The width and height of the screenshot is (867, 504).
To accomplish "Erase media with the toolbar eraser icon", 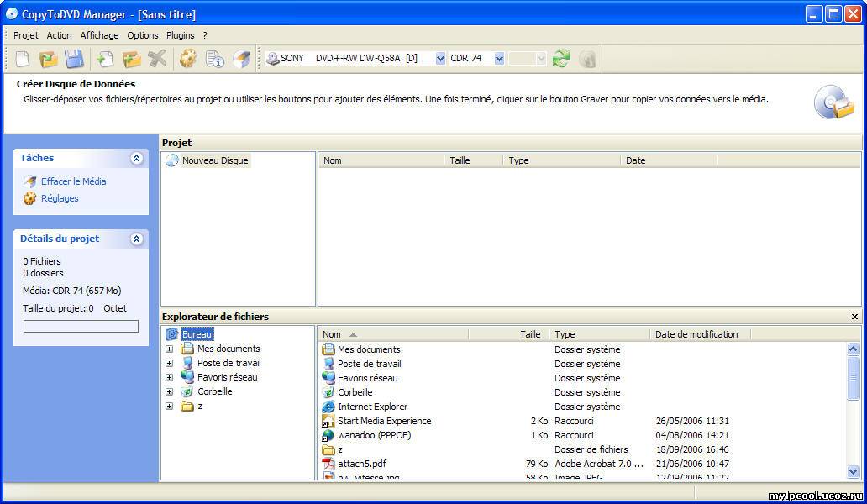I will pos(241,59).
